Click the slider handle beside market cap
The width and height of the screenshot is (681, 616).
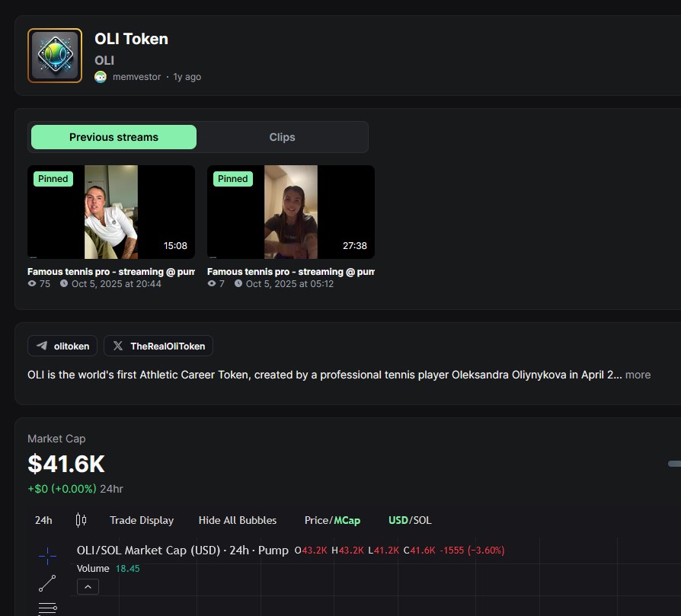click(x=674, y=464)
